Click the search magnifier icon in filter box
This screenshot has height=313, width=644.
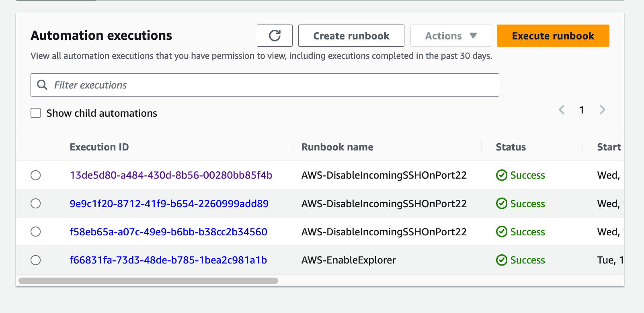(x=42, y=85)
